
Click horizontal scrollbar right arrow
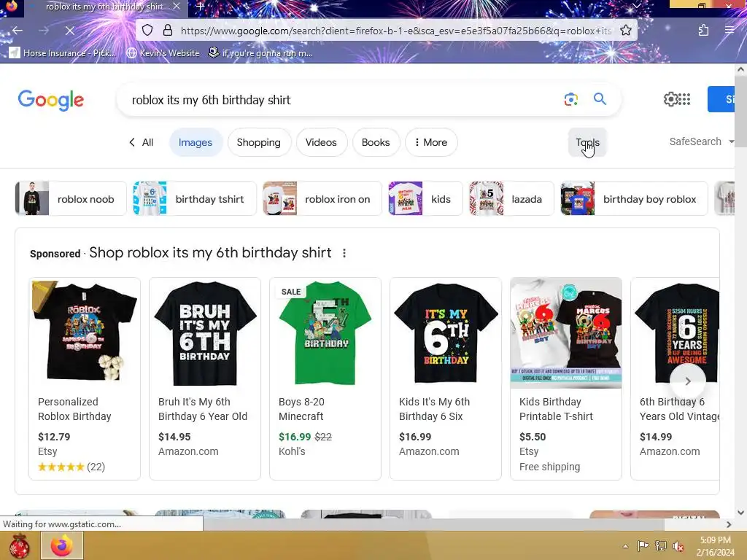[x=729, y=524]
